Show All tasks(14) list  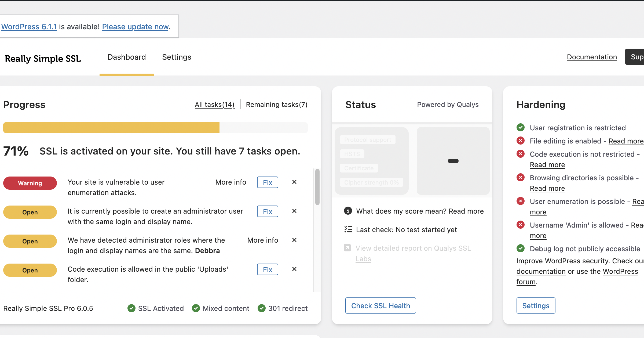[215, 105]
